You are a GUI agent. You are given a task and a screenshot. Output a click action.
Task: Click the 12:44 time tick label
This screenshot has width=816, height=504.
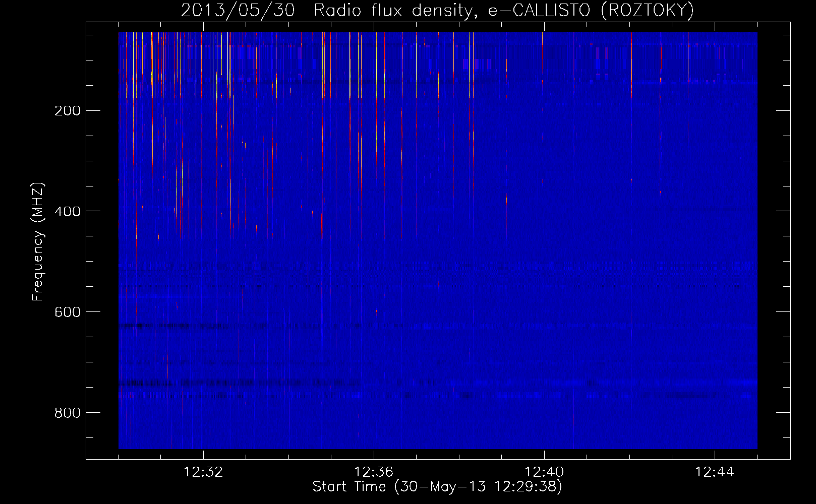click(715, 472)
